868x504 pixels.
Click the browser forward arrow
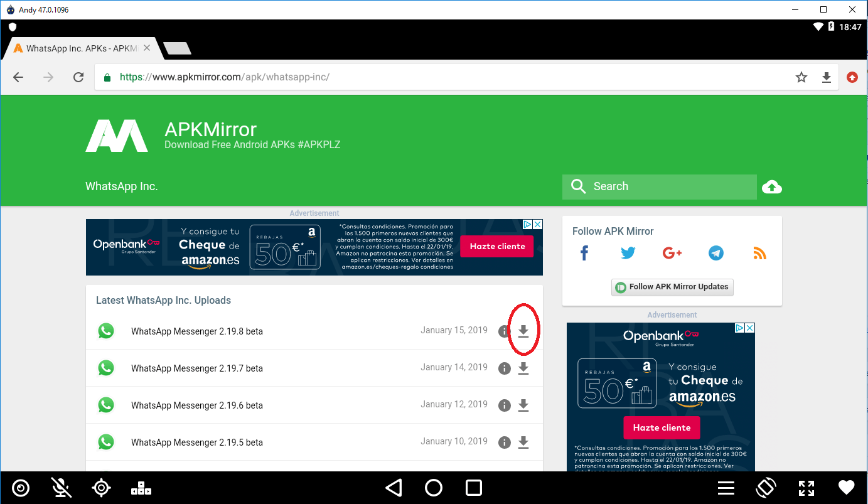tap(48, 77)
